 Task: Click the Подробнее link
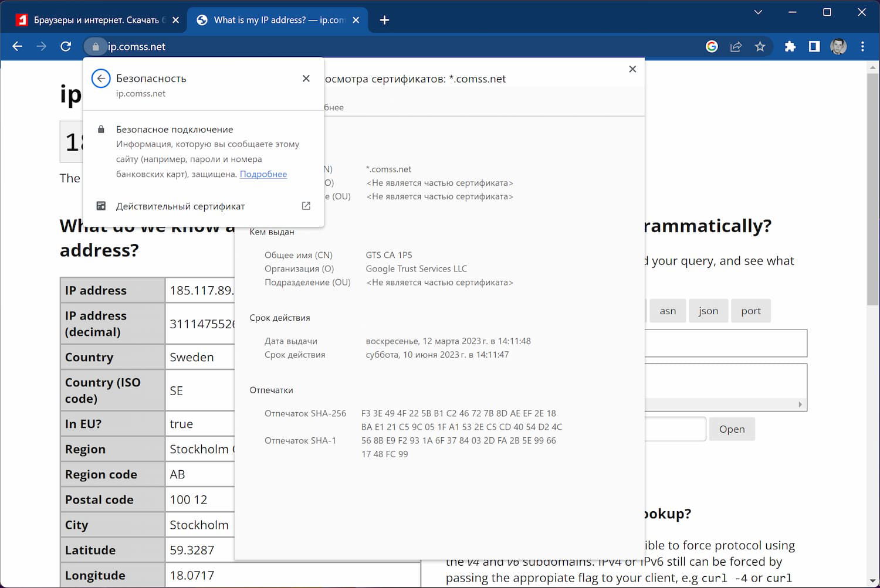coord(263,174)
